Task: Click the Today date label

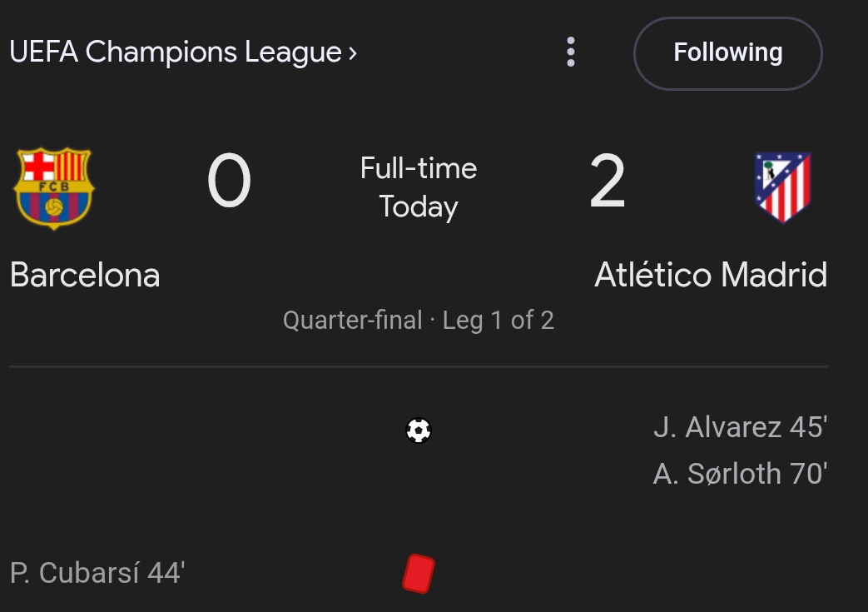Action: tap(419, 206)
